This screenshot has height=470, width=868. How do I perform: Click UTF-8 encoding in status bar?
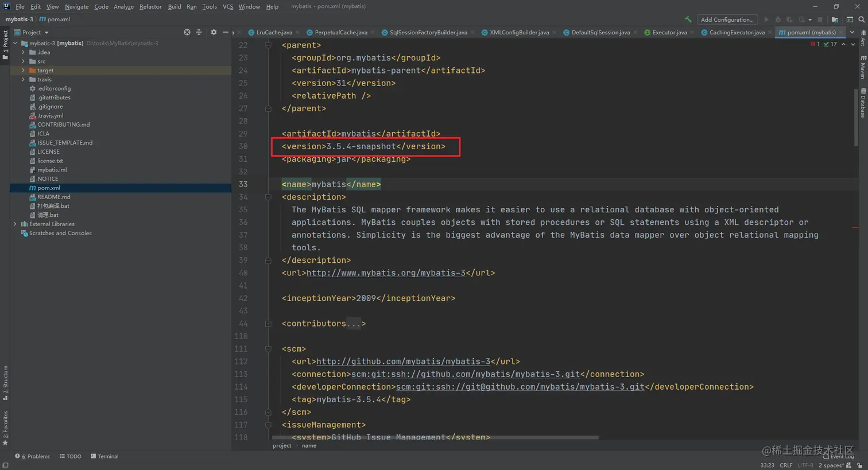[x=805, y=465]
